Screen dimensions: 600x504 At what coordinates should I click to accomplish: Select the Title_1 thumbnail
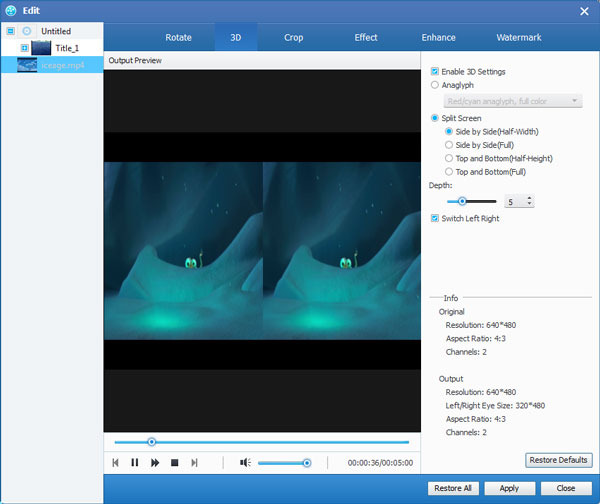tap(41, 48)
